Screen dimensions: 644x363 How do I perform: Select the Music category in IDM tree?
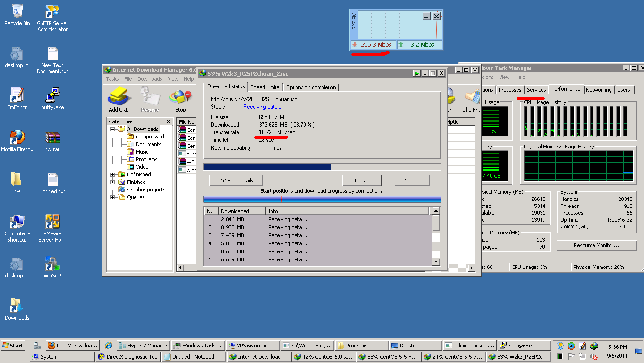[x=142, y=152]
